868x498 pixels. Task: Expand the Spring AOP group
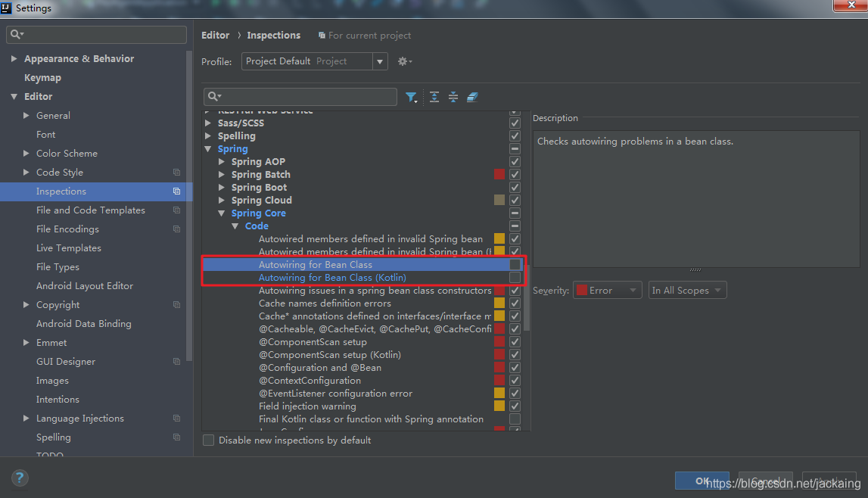(222, 161)
